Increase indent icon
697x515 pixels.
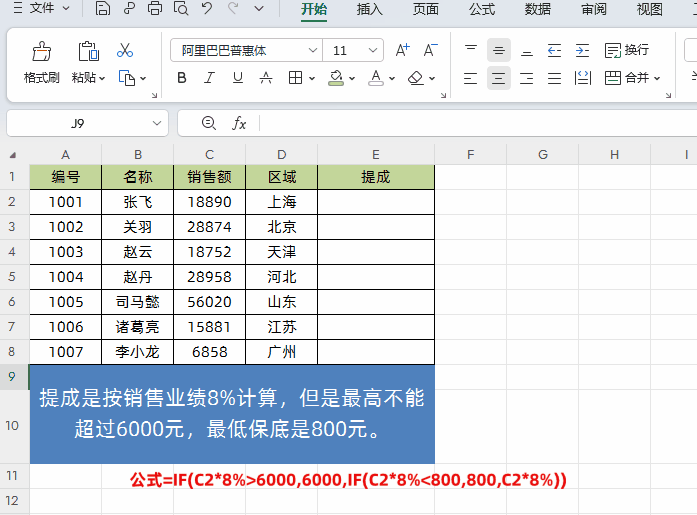(582, 50)
